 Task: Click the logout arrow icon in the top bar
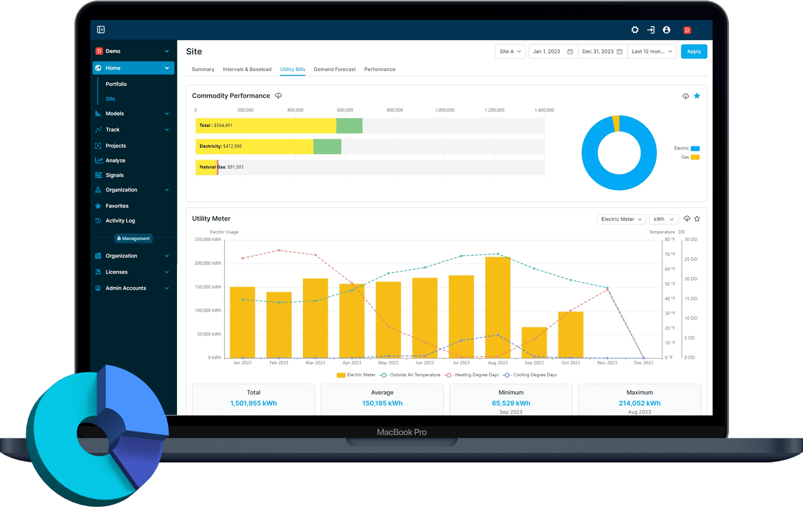tap(651, 30)
